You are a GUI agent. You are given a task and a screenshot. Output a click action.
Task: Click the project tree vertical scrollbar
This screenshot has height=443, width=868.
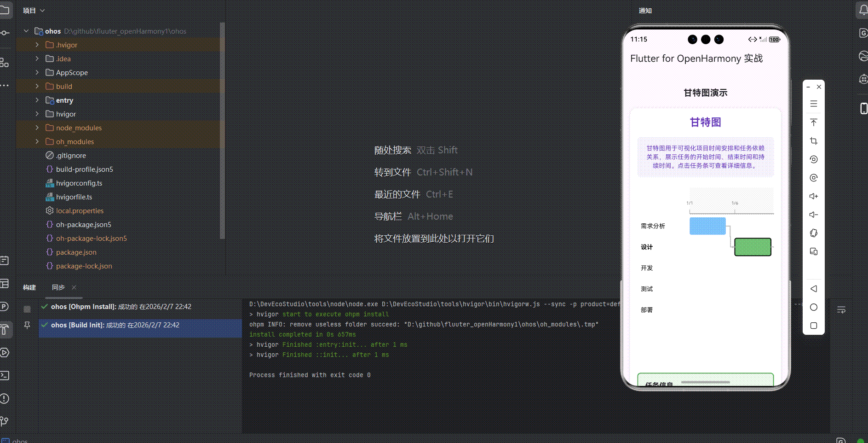tap(223, 131)
